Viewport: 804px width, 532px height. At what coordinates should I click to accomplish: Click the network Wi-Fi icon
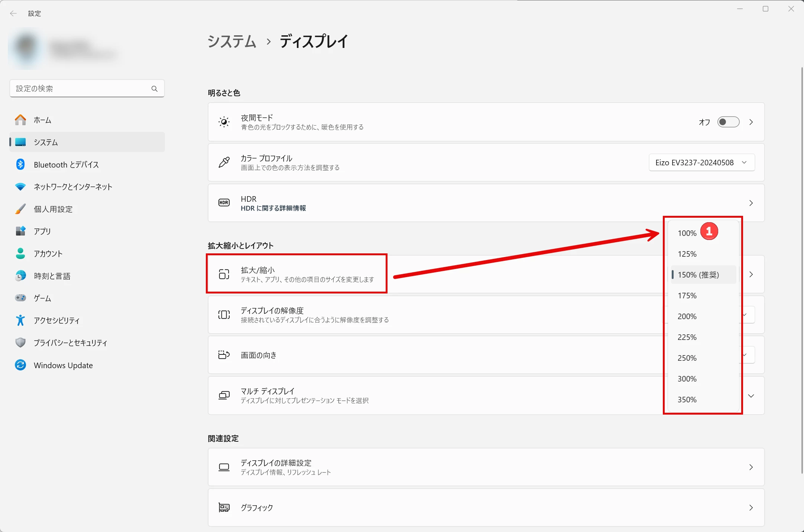pyautogui.click(x=20, y=186)
